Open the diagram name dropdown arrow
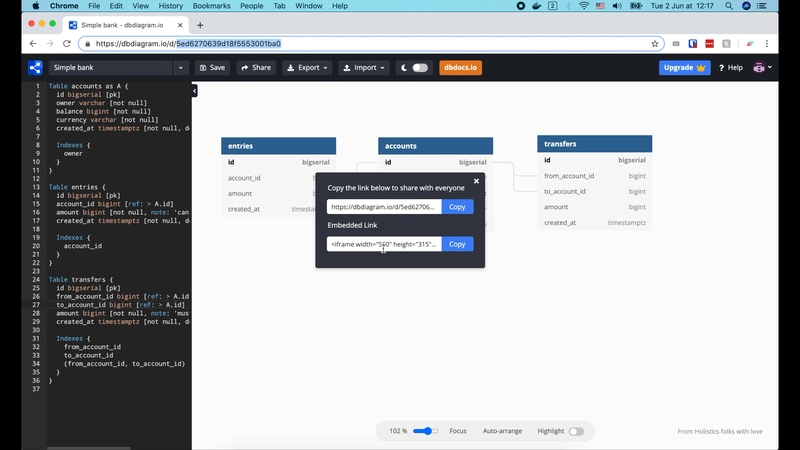 tap(181, 67)
